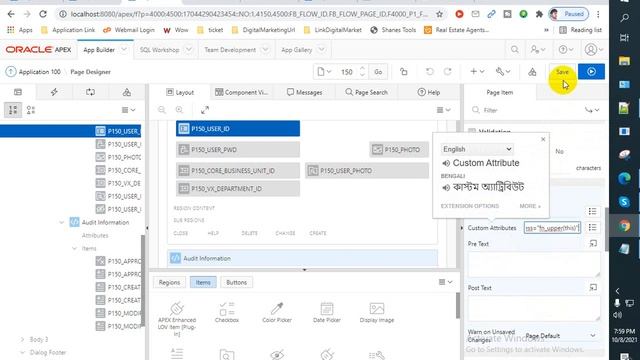
Task: Collapse the Items node under Audit Information
Action: tap(74, 249)
